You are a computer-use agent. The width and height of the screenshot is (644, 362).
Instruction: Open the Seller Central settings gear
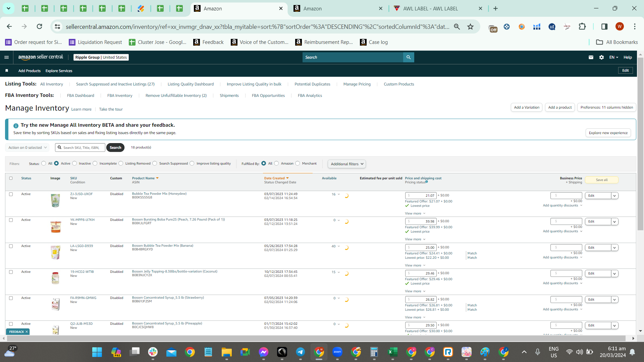point(601,57)
